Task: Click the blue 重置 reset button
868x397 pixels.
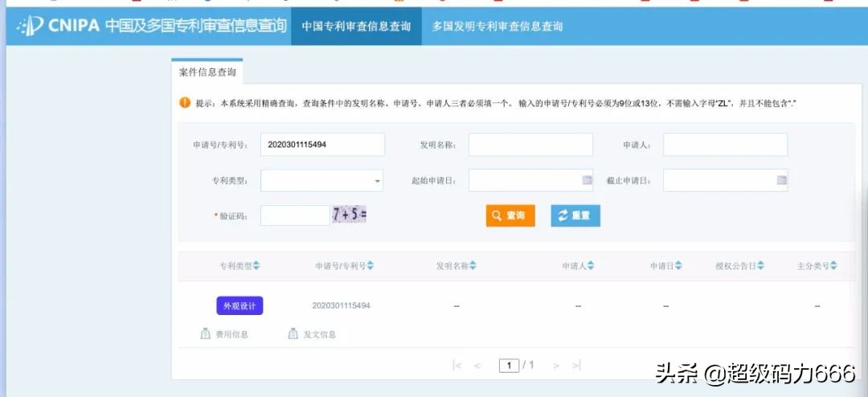Action: [x=575, y=215]
